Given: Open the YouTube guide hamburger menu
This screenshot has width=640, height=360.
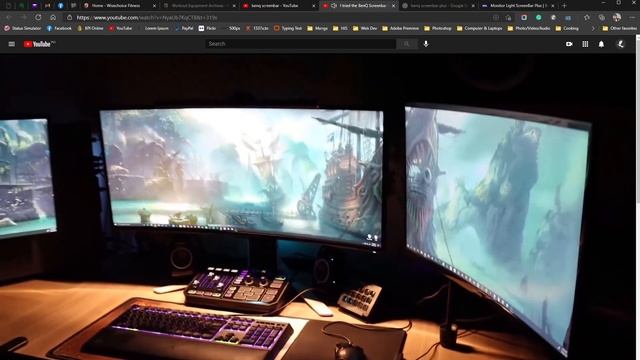Looking at the screenshot, I should coord(11,44).
